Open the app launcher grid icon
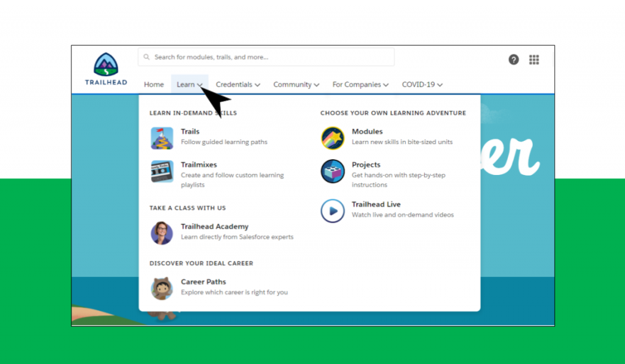 pyautogui.click(x=533, y=60)
